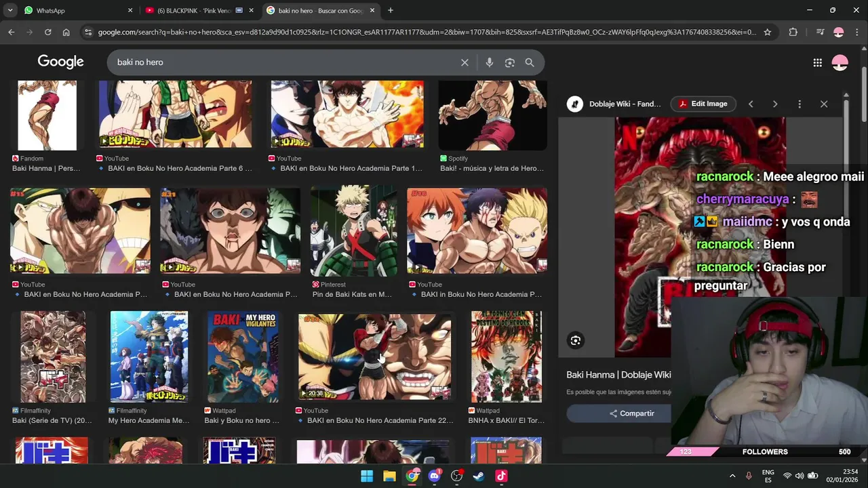Open network, volume and battery quick settings
This screenshot has height=488, width=868.
coord(800,476)
